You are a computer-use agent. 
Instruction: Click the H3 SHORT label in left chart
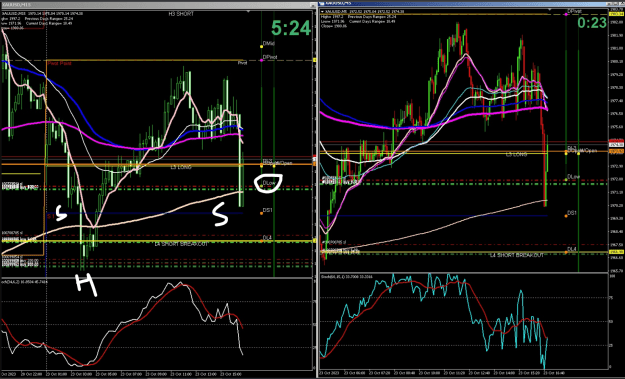pos(181,14)
